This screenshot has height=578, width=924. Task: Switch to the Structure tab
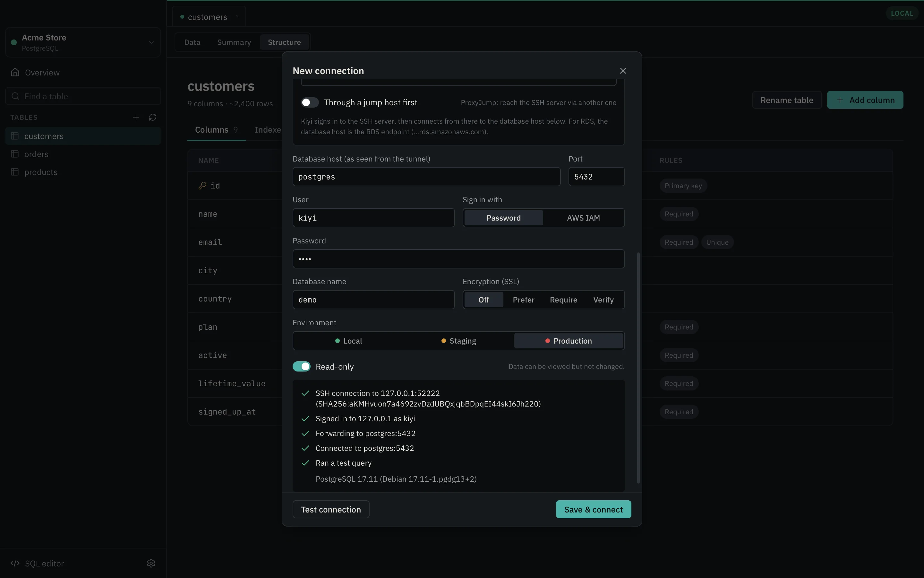(284, 42)
